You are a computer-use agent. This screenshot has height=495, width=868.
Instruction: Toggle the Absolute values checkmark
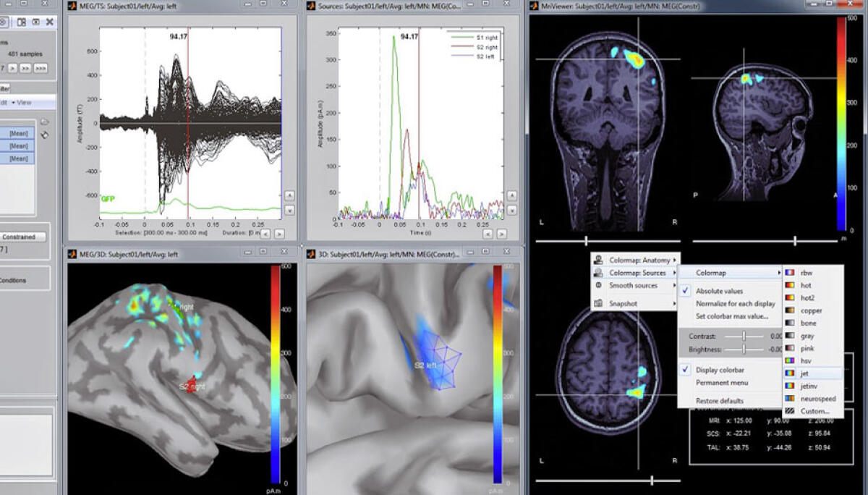(686, 291)
